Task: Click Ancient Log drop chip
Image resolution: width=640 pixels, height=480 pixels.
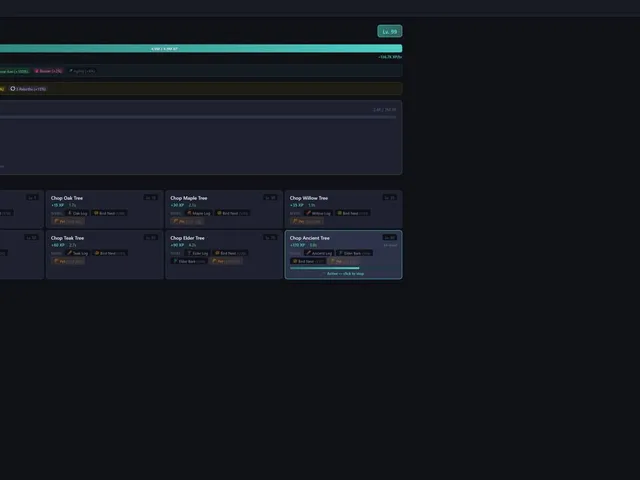Action: [319, 253]
